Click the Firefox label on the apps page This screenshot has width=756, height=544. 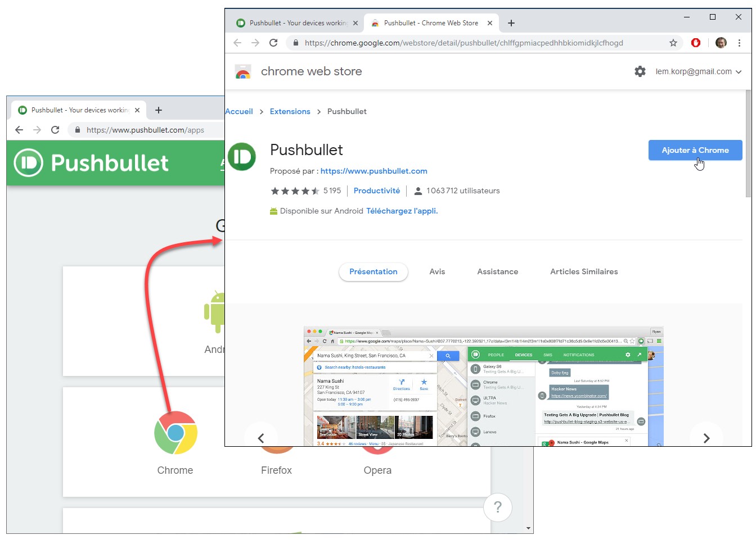click(x=276, y=470)
